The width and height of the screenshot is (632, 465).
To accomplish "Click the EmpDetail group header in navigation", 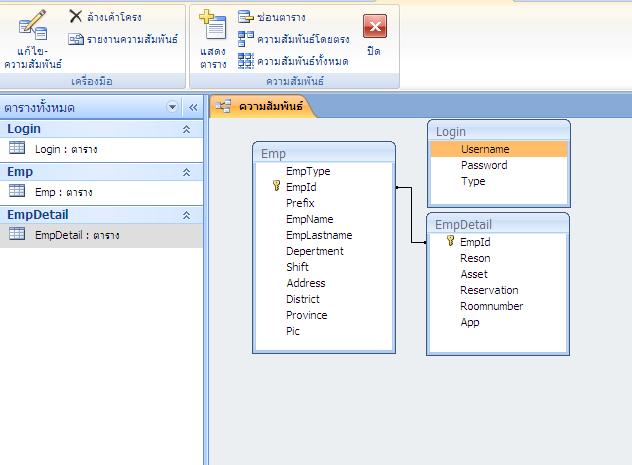I will (x=102, y=215).
